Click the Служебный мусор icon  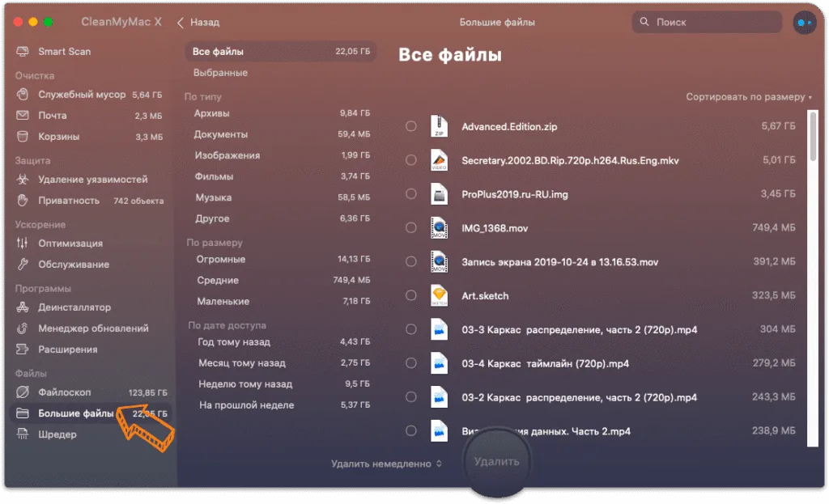(22, 95)
